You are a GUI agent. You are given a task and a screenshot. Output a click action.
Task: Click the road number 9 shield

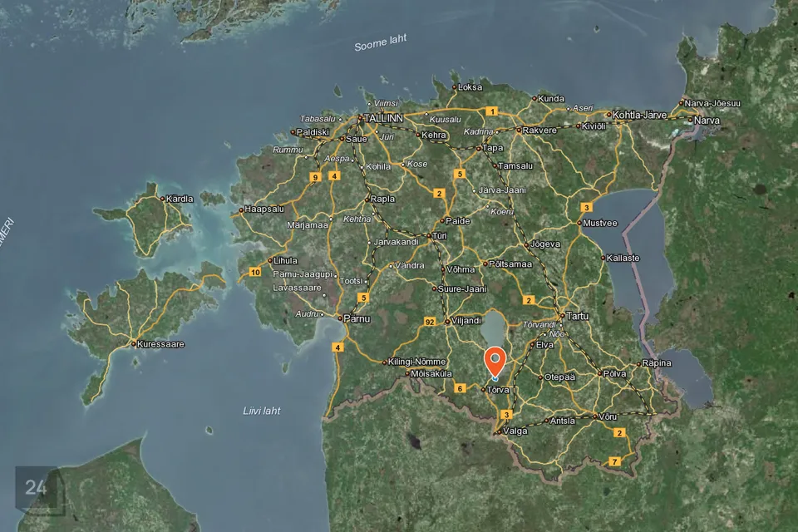[x=314, y=177]
